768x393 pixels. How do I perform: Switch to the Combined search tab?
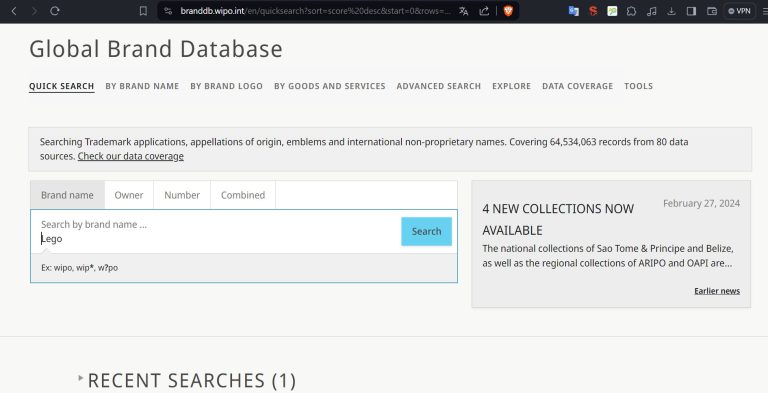(x=243, y=195)
